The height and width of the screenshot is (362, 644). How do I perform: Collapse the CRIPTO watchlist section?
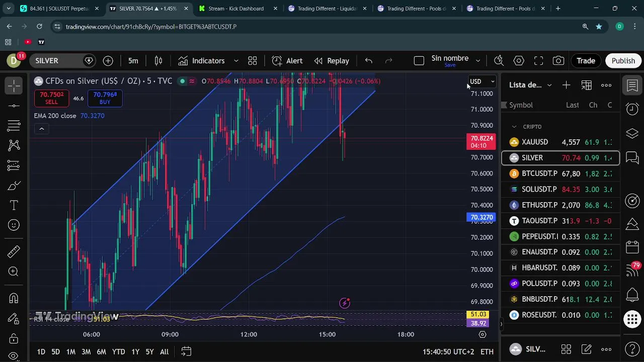(514, 127)
